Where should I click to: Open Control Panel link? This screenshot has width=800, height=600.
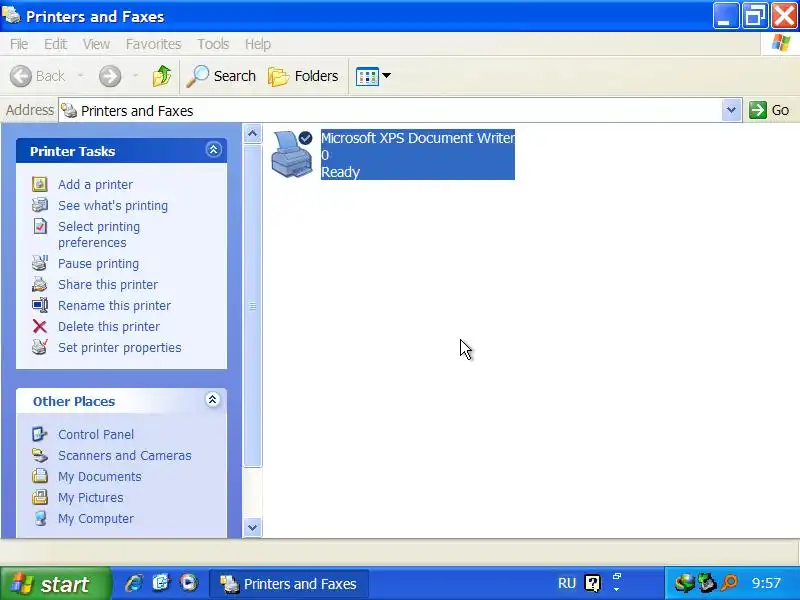click(96, 434)
